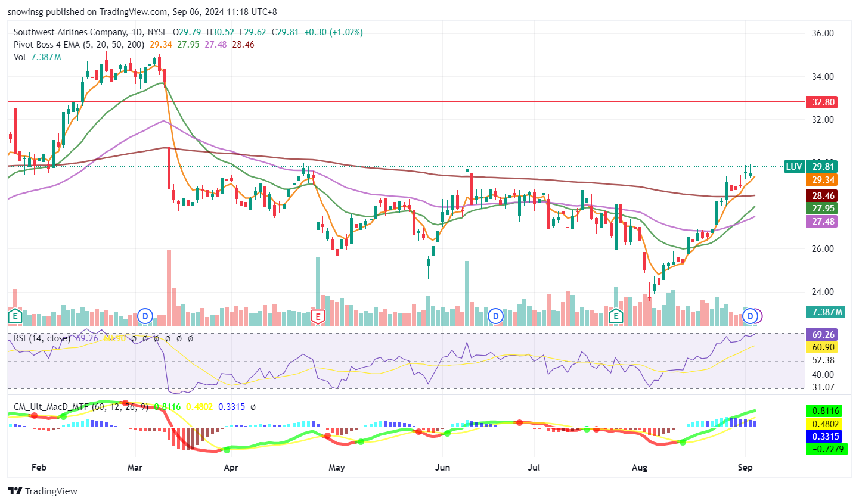Click the +0.30 (+1.02%) change text
The height and width of the screenshot is (504, 859).
(333, 32)
